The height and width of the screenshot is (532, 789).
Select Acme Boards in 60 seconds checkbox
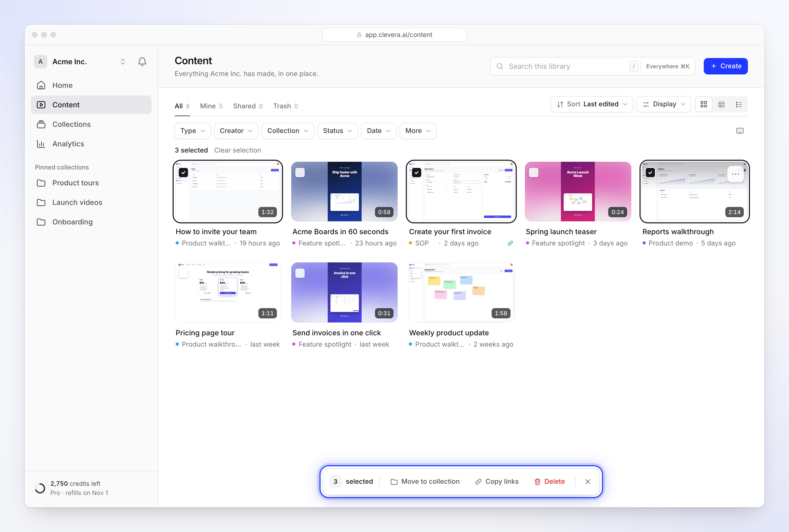[x=300, y=173]
